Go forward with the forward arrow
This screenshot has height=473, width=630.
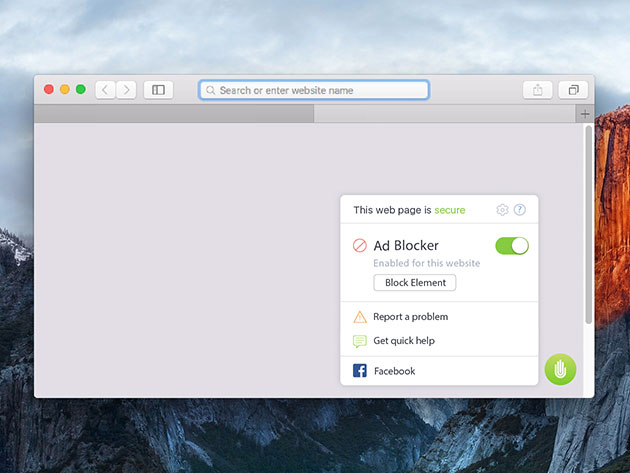coord(126,90)
